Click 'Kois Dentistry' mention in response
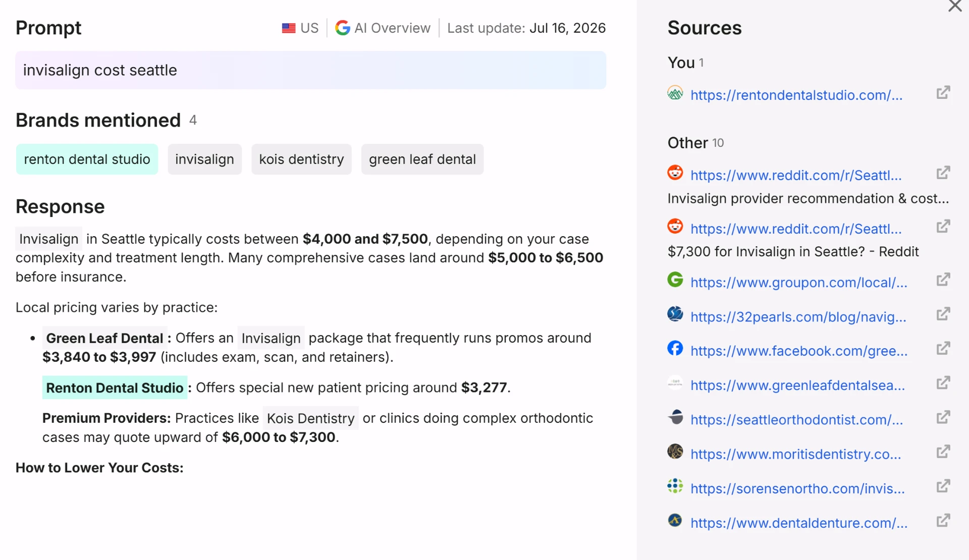 click(310, 418)
